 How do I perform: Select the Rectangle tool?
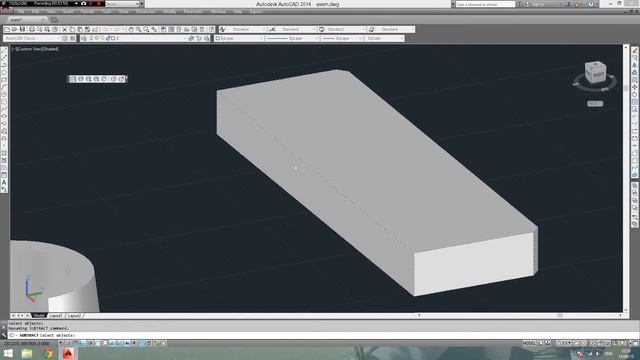[4, 80]
